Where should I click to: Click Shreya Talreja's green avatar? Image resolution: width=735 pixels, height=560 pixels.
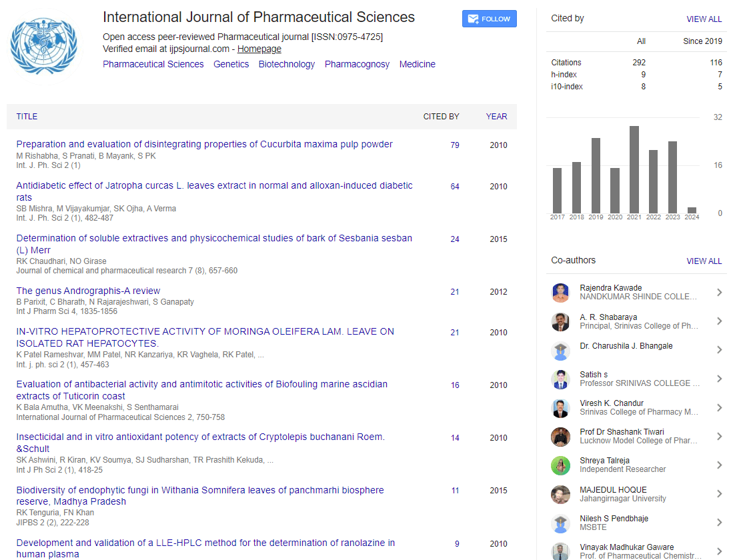pyautogui.click(x=560, y=465)
